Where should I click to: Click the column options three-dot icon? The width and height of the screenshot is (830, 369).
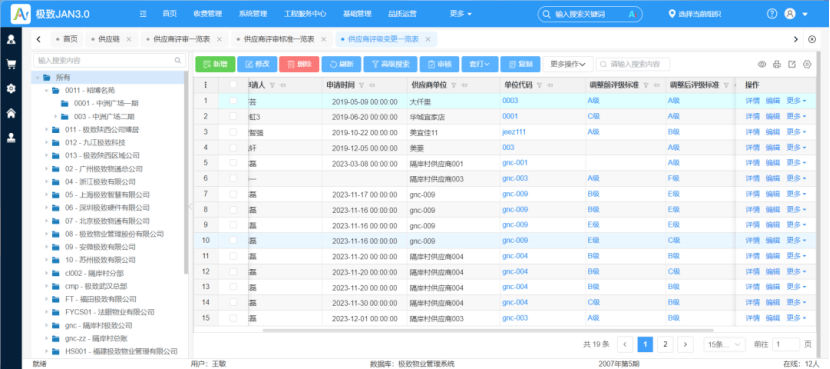click(x=205, y=85)
